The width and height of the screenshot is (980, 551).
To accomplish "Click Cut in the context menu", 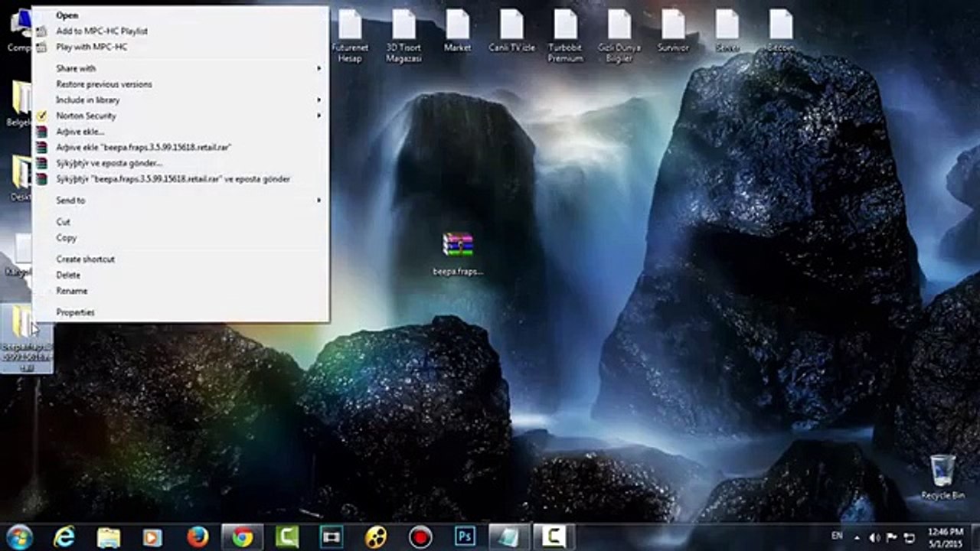I will (63, 222).
